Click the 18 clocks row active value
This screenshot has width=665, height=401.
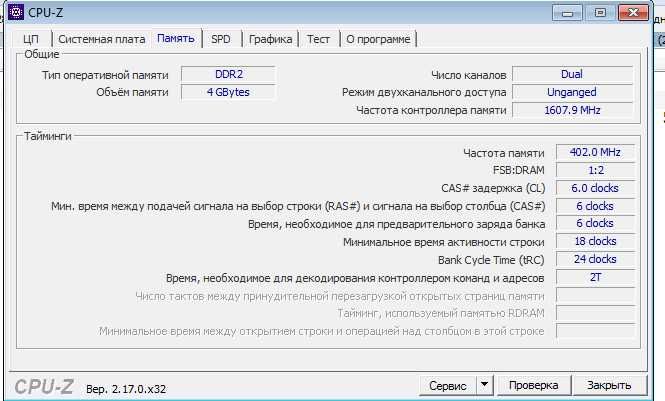[x=595, y=241]
